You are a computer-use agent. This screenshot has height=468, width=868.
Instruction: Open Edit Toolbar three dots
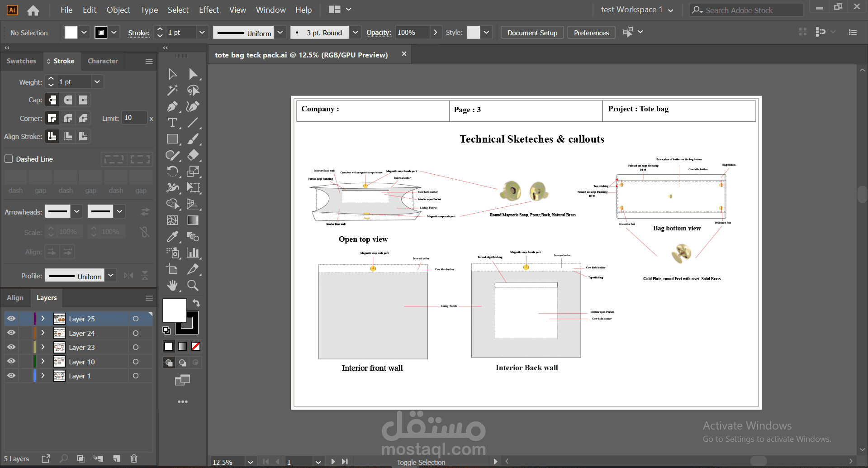pyautogui.click(x=183, y=401)
